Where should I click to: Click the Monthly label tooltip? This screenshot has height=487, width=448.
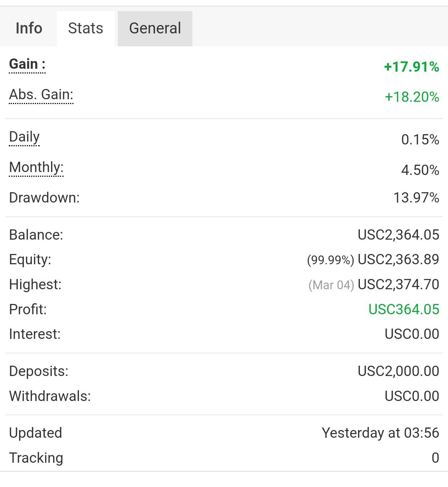pyautogui.click(x=36, y=168)
